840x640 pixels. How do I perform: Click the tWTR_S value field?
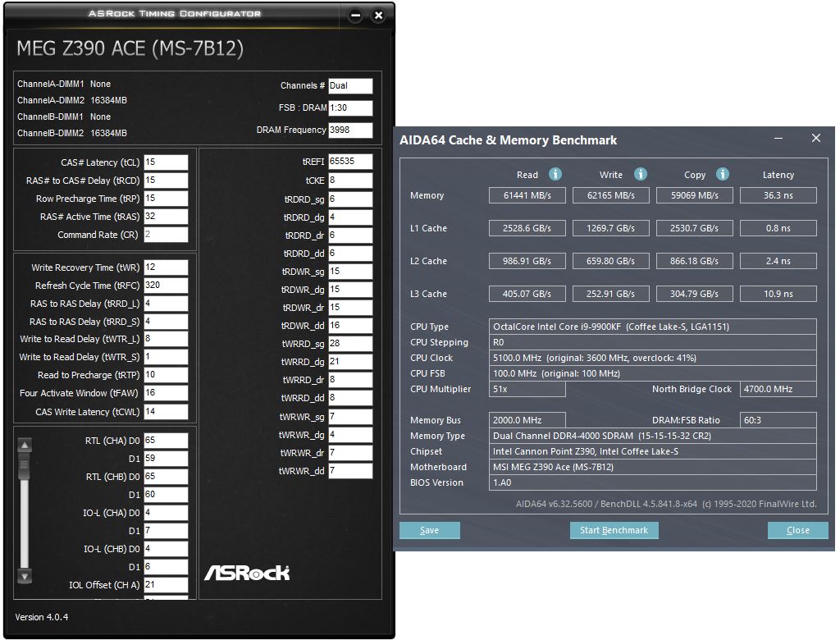click(x=166, y=357)
